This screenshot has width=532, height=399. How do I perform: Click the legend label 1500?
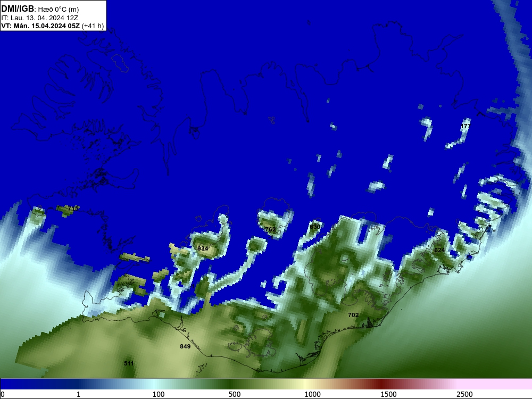click(388, 394)
